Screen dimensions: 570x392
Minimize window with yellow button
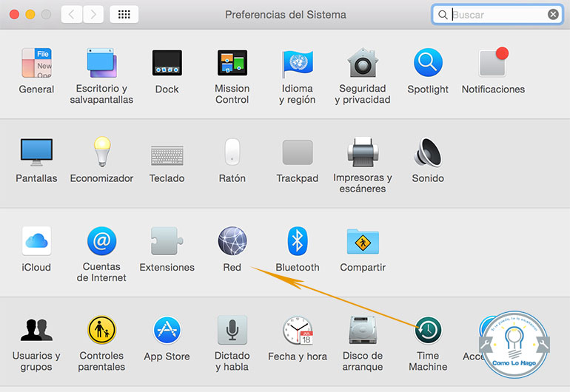coord(30,15)
